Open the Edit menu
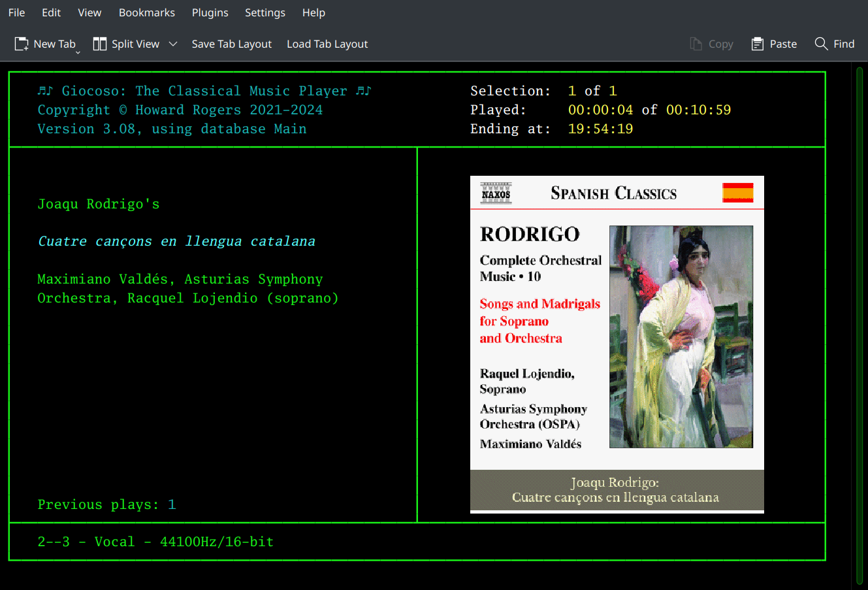Viewport: 868px width, 590px height. click(x=51, y=12)
